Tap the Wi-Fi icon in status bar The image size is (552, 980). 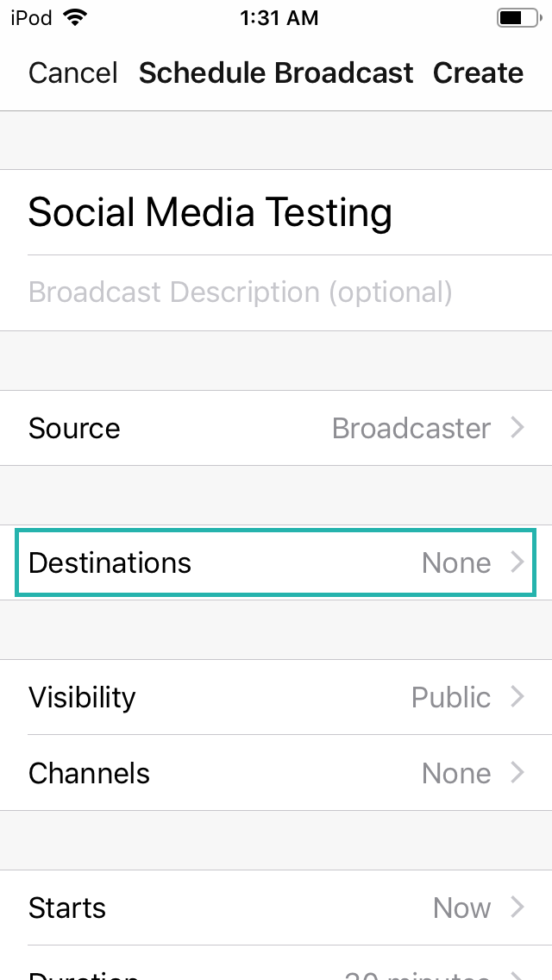76,17
